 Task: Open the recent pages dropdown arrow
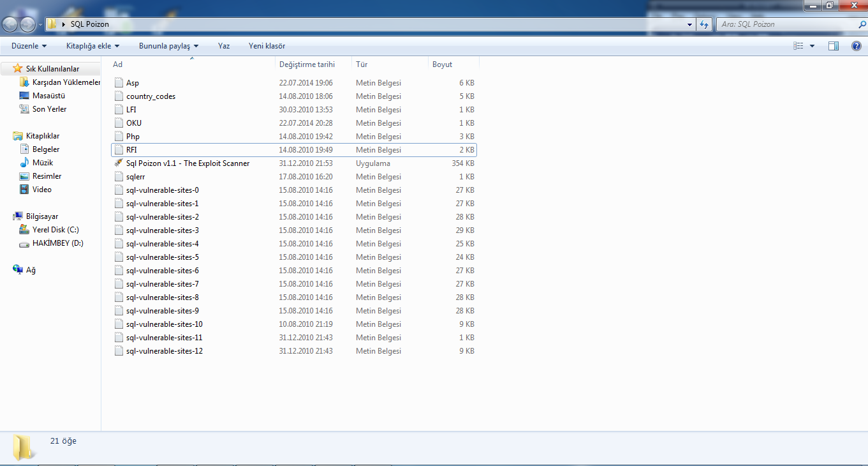[x=41, y=25]
